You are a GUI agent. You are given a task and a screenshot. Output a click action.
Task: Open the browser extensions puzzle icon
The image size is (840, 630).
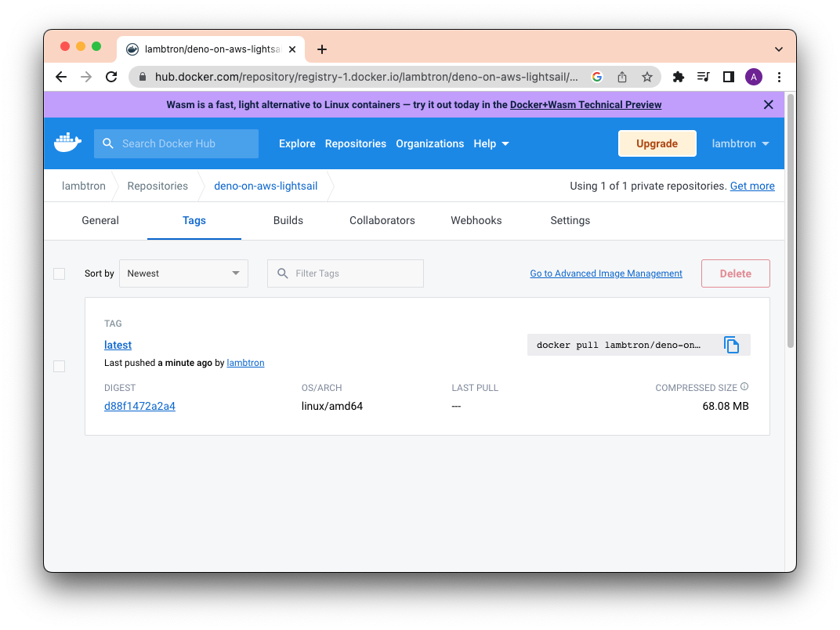pos(679,77)
